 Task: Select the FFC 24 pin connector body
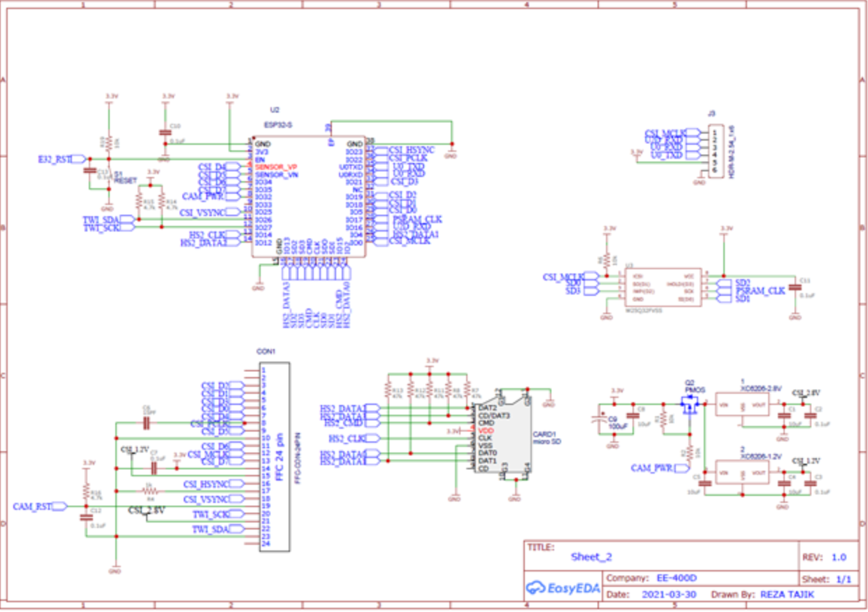click(275, 457)
